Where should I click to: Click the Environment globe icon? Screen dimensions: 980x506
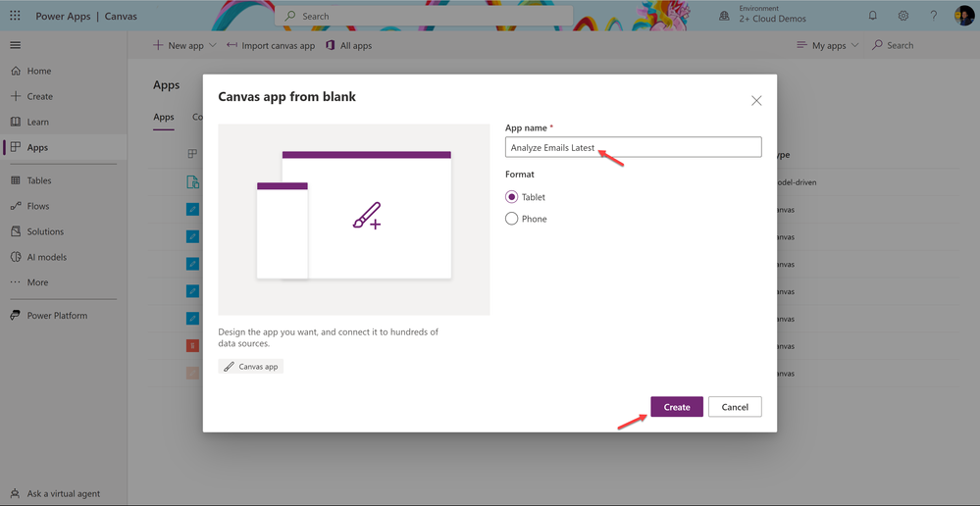click(x=724, y=17)
